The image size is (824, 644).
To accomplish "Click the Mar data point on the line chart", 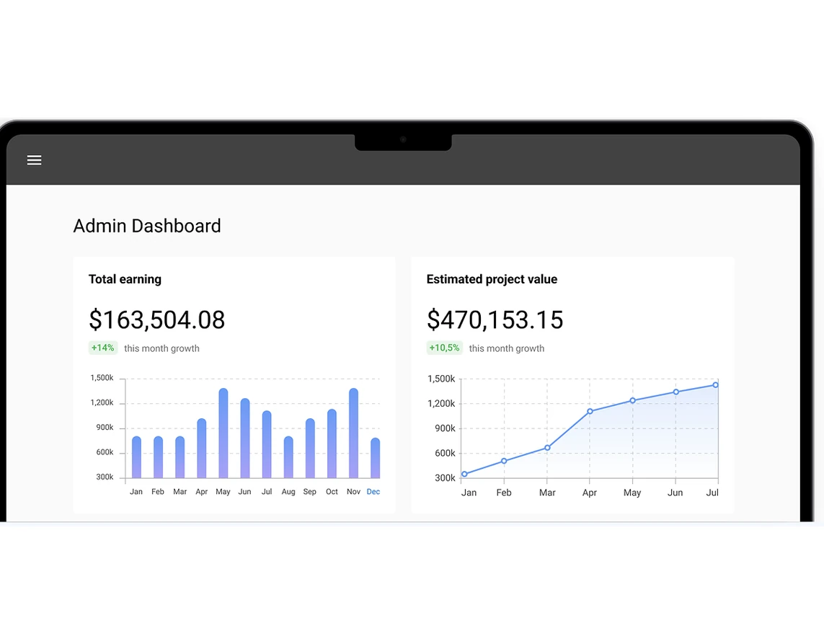I will point(546,447).
